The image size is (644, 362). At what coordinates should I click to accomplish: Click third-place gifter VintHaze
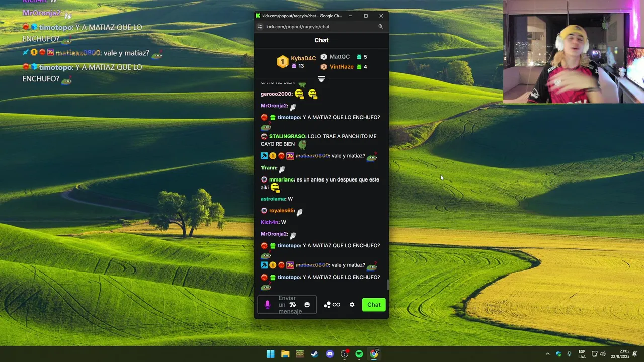tap(342, 67)
